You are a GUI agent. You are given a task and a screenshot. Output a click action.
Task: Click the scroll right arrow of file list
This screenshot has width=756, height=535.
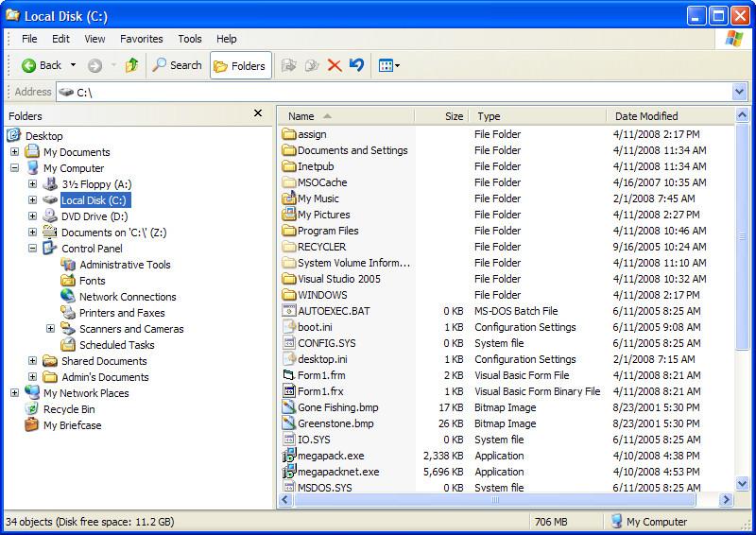726,500
